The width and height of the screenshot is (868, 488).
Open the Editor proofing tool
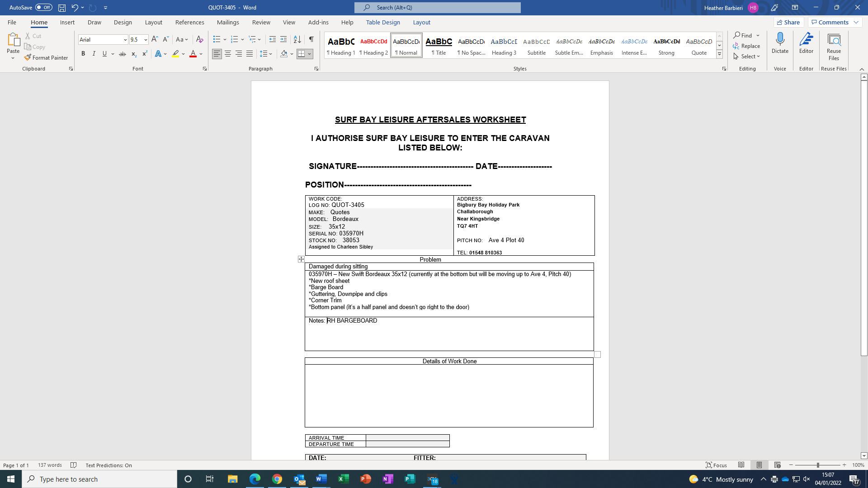point(806,39)
